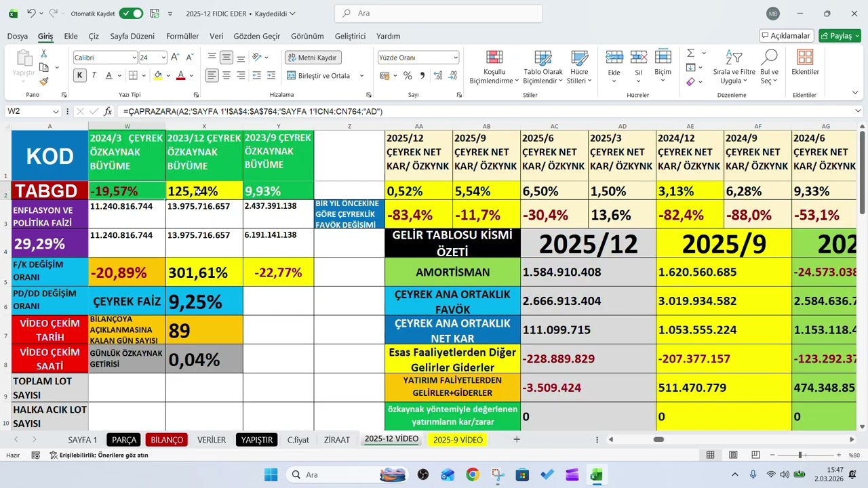The height and width of the screenshot is (488, 868).
Task: Open Bul ve Seç search menu
Action: pyautogui.click(x=769, y=67)
